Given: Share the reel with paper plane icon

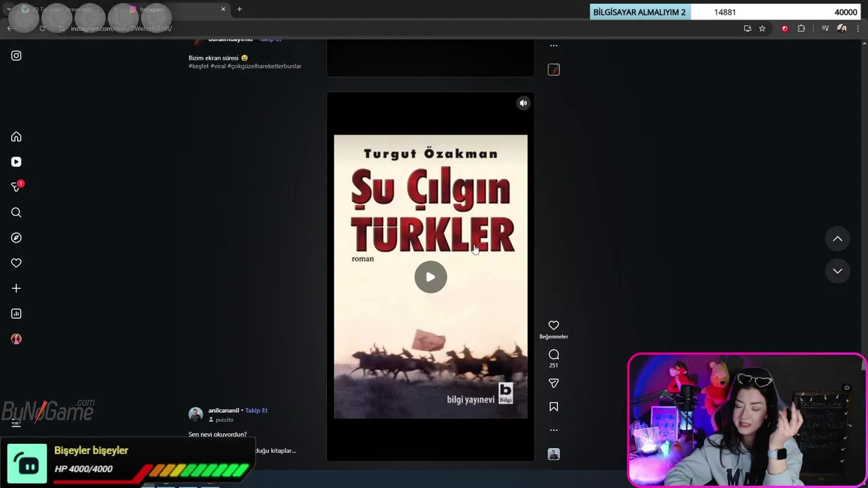Looking at the screenshot, I should click(x=553, y=384).
